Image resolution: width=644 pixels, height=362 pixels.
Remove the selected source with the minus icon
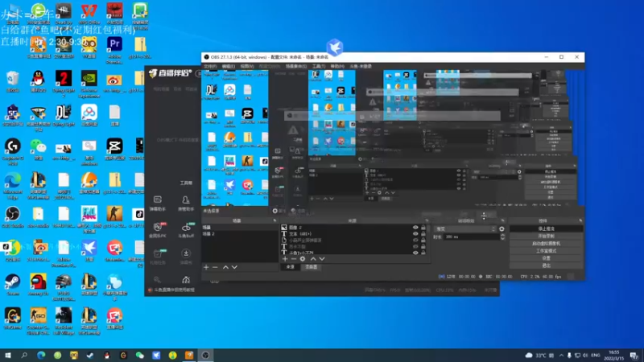294,259
